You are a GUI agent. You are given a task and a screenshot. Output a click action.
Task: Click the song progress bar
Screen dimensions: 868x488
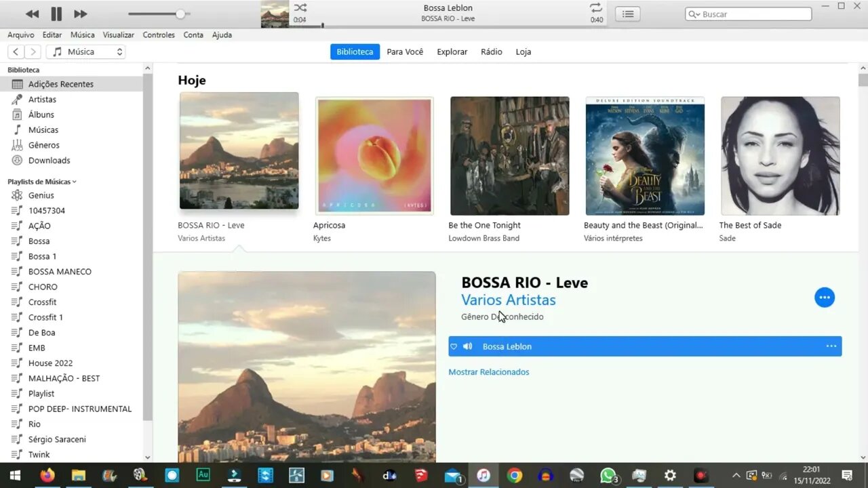pos(448,26)
